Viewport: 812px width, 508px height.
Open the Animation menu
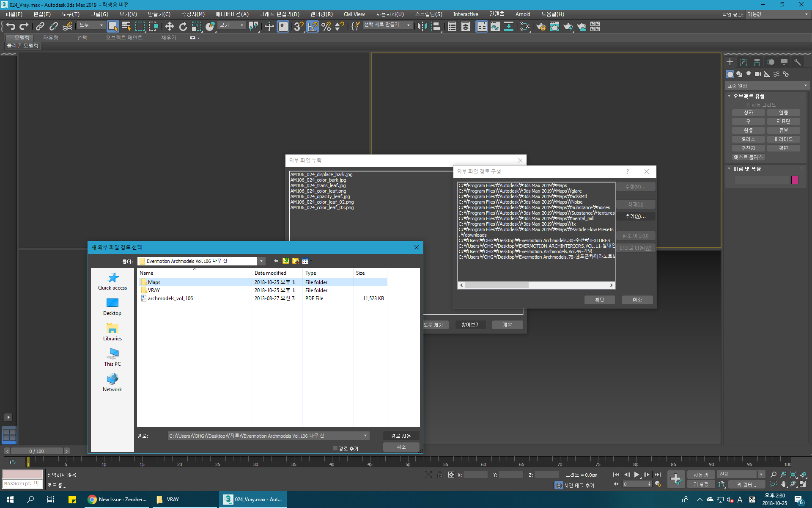[x=232, y=14]
